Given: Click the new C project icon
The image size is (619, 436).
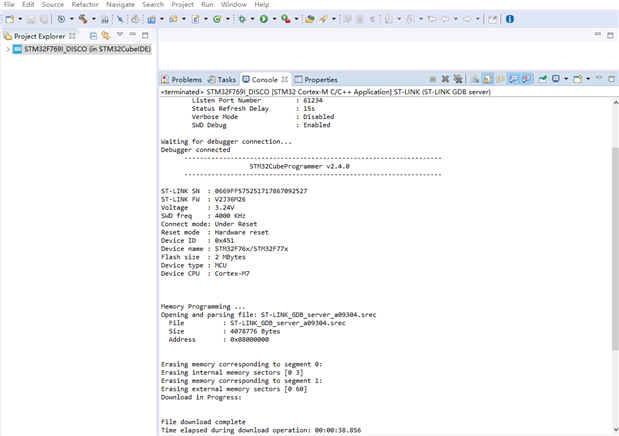Looking at the screenshot, I should tap(151, 19).
